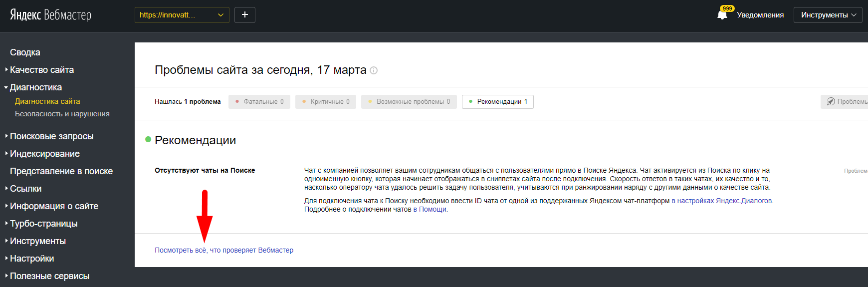The image size is (868, 287).
Task: Click the plus button to add a site
Action: coord(245,15)
